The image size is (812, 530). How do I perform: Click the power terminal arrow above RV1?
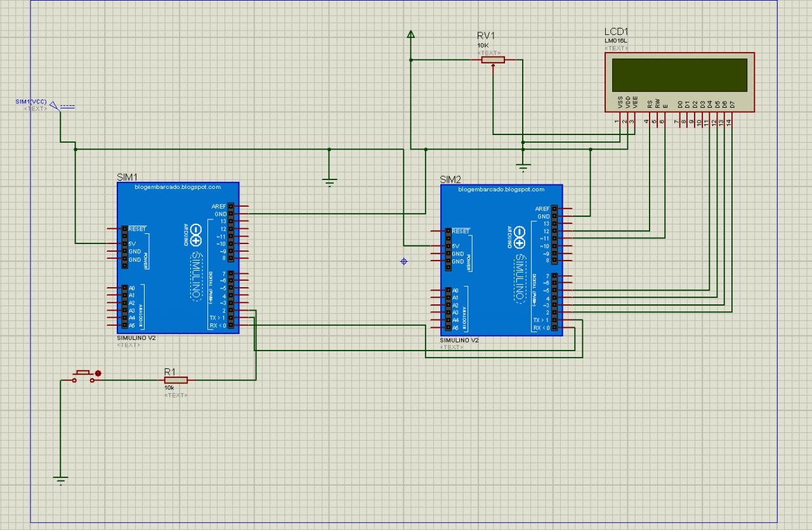(411, 34)
